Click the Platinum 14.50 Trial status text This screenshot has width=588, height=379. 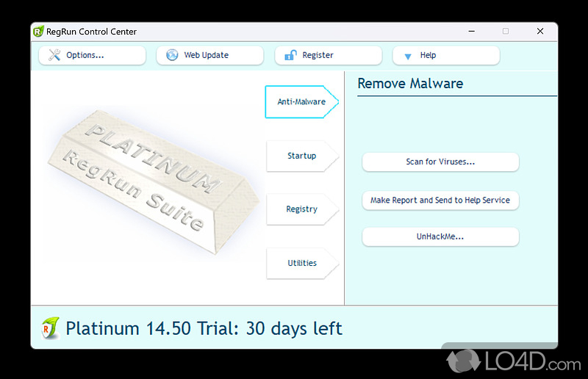pos(204,328)
